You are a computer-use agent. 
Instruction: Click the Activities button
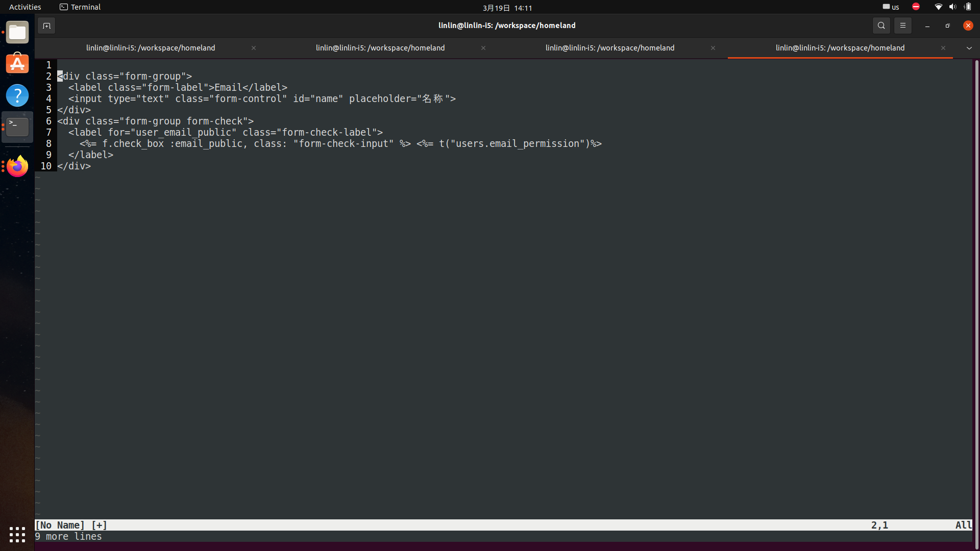pyautogui.click(x=25, y=7)
